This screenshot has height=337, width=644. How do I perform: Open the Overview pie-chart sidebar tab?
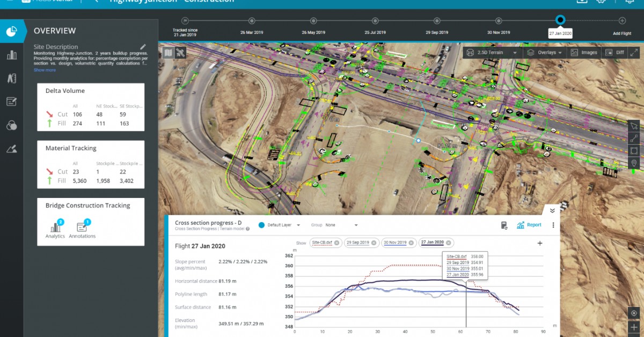pos(12,32)
